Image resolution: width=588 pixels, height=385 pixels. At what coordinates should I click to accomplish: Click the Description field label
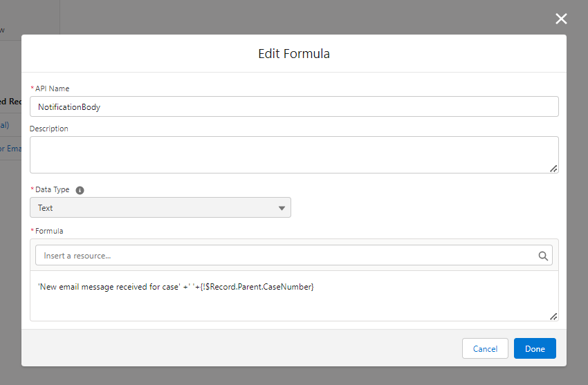click(x=49, y=129)
